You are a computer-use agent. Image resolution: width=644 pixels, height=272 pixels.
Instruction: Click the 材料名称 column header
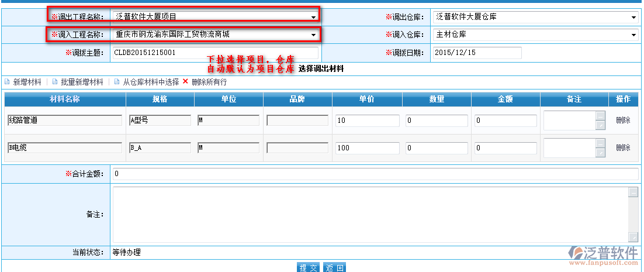(x=65, y=99)
